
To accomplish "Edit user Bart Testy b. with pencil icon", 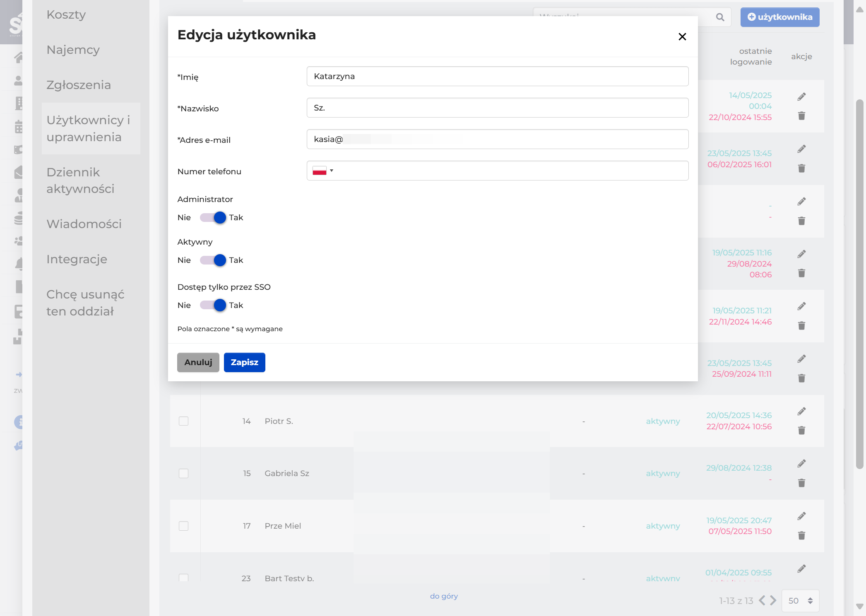I will 801,568.
